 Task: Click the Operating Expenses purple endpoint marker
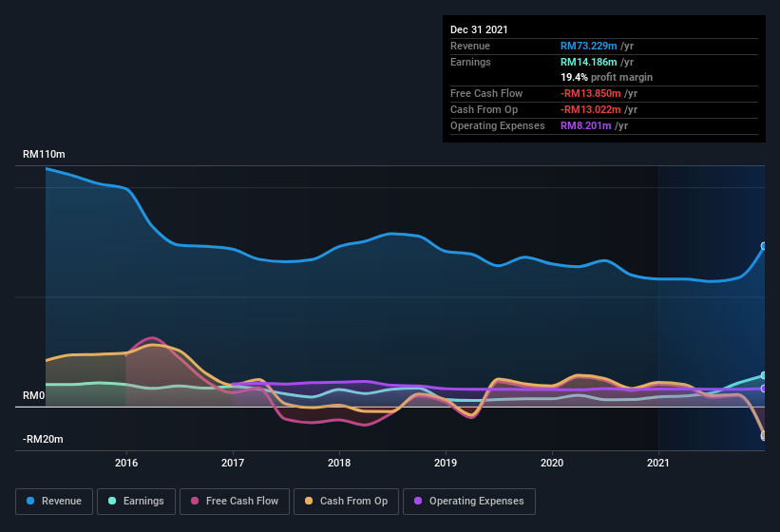[764, 389]
